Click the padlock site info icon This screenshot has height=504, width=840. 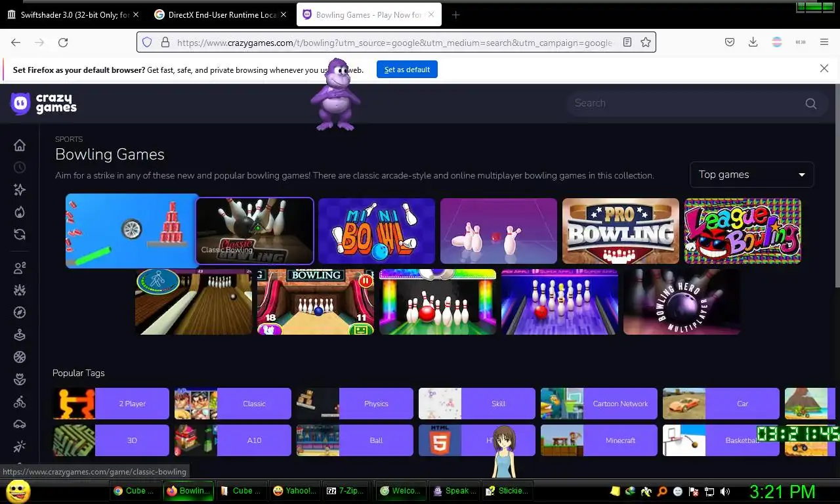(165, 42)
